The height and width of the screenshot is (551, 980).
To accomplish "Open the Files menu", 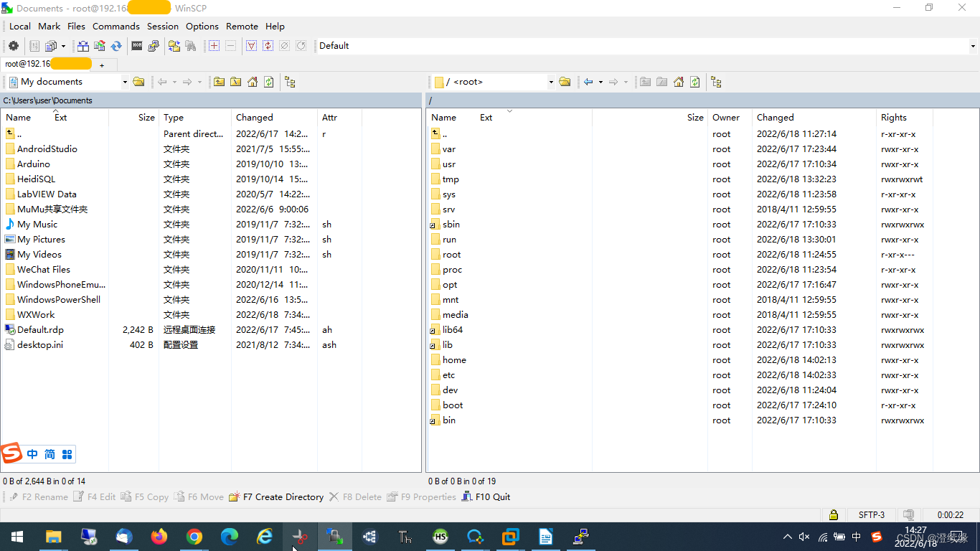I will tap(76, 27).
